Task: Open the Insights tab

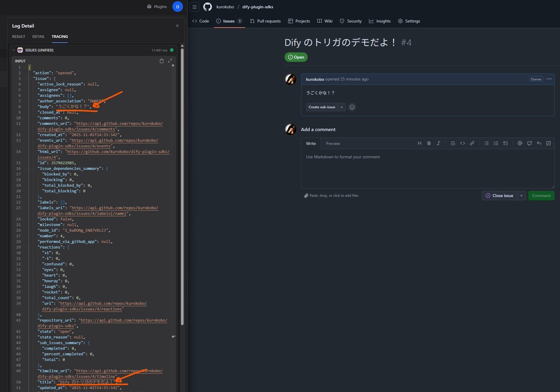Action: [x=380, y=21]
